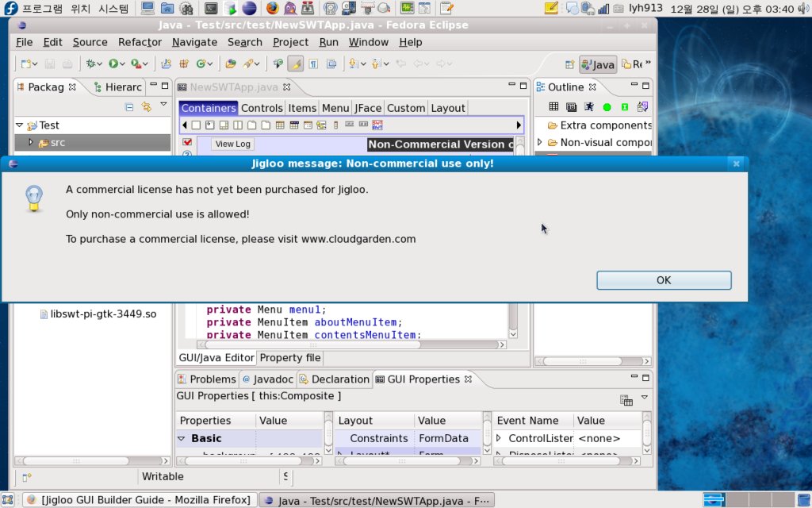This screenshot has height=508, width=812.
Task: Click the SWT/AWT palette icon
Action: pyautogui.click(x=377, y=125)
